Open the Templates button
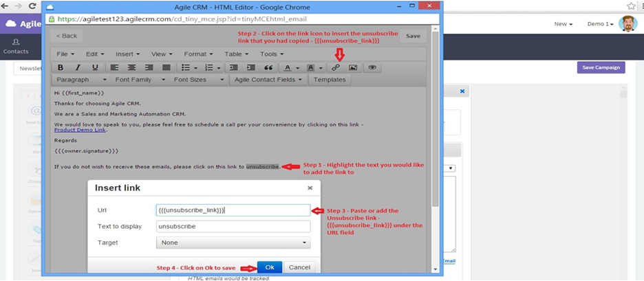644x281 pixels. 330,80
